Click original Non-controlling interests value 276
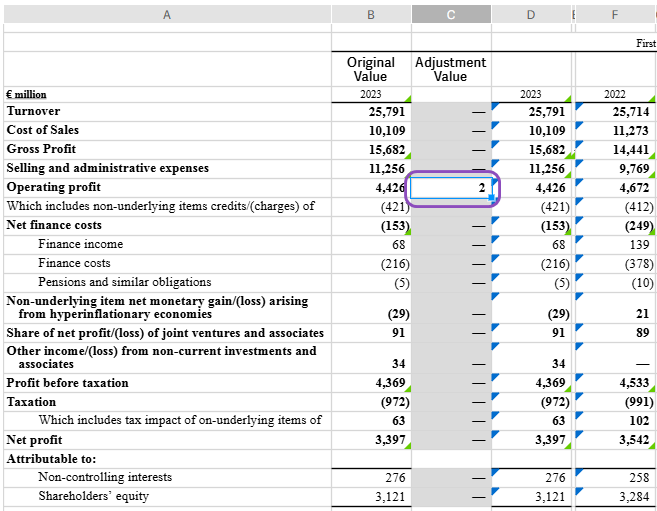The image size is (657, 511). [x=395, y=478]
